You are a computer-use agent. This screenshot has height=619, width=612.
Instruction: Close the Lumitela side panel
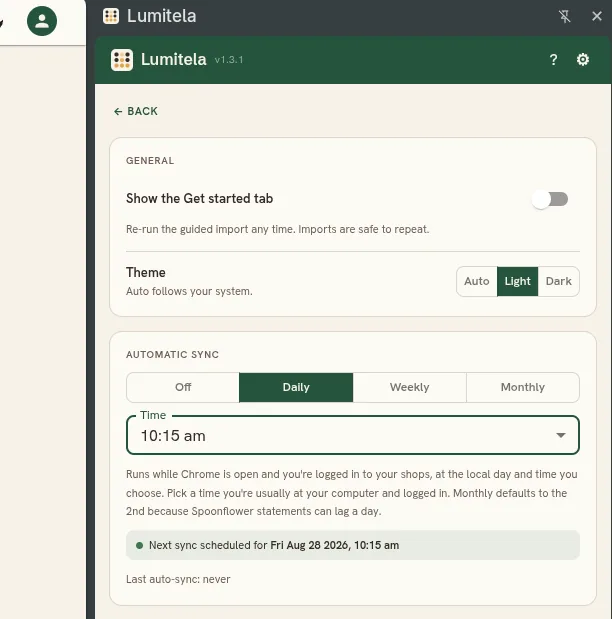coord(597,16)
